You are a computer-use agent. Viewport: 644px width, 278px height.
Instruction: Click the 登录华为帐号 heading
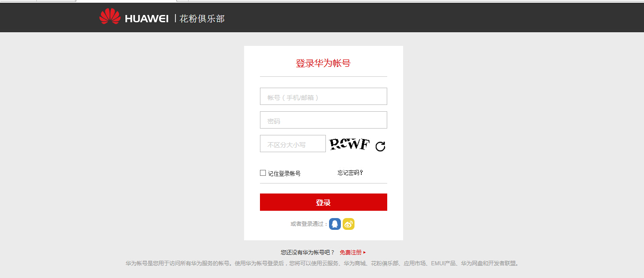coord(323,63)
